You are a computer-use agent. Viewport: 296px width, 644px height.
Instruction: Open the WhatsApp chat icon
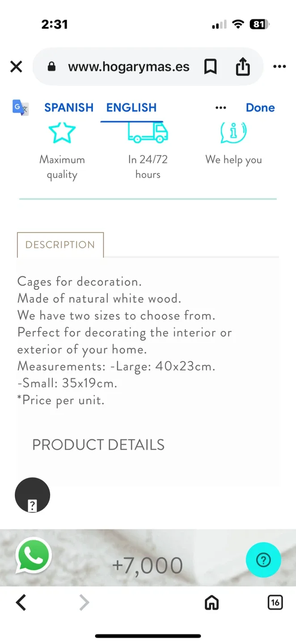point(33,556)
